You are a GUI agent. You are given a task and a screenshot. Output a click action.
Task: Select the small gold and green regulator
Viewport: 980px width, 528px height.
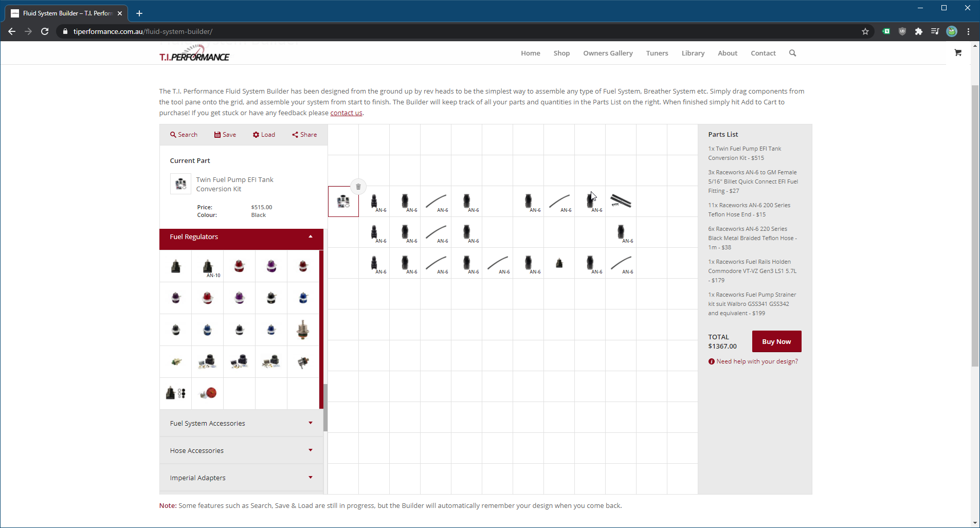(176, 362)
